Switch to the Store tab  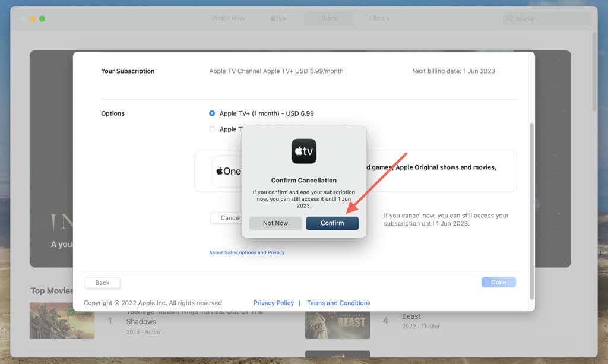pos(328,18)
